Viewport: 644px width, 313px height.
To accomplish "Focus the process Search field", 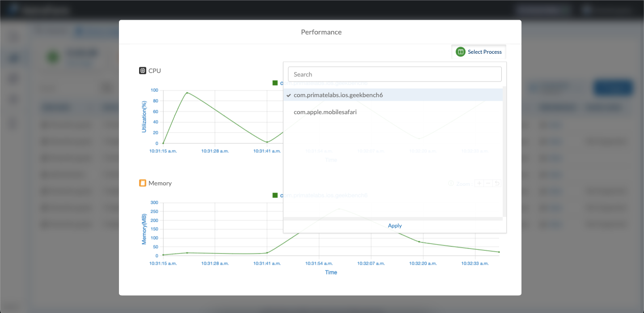I will click(x=395, y=74).
